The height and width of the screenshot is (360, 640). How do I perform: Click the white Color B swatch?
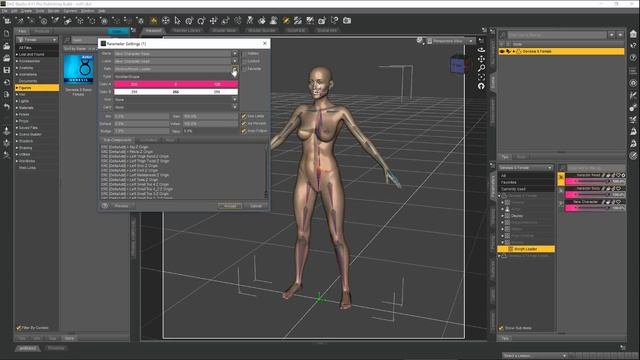coord(176,92)
